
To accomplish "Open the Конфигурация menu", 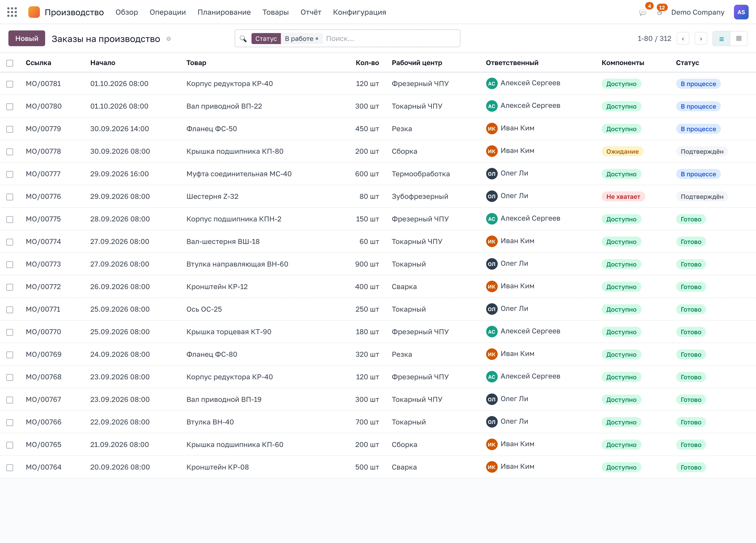I will (359, 12).
